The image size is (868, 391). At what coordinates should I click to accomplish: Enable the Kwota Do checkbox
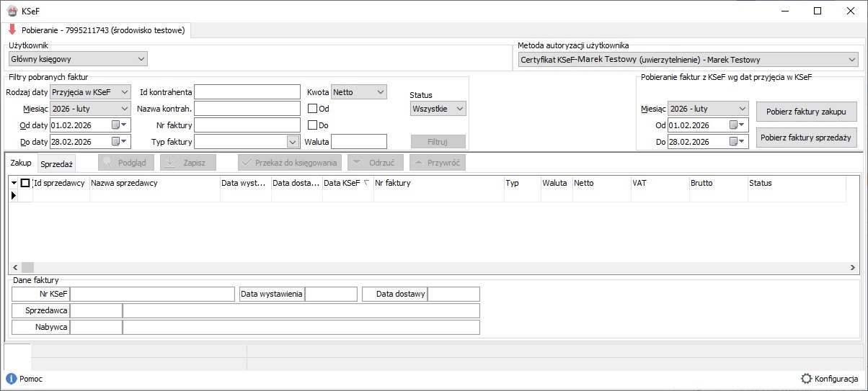[313, 125]
